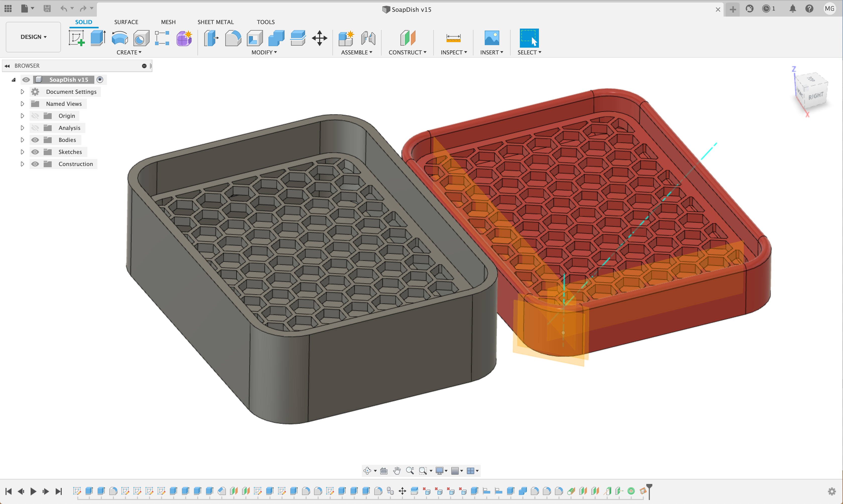Select the Revolve tool

pyautogui.click(x=120, y=38)
